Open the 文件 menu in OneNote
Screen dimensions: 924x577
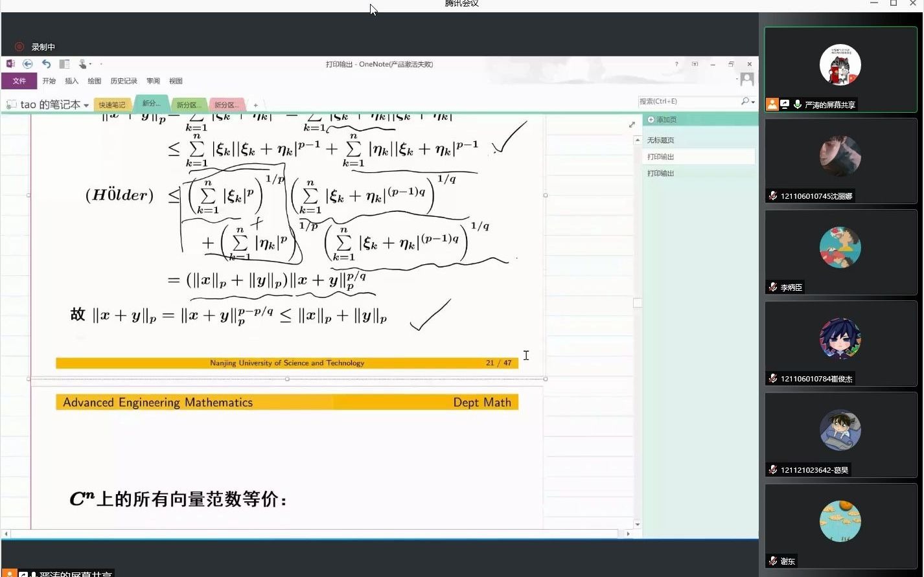[19, 80]
